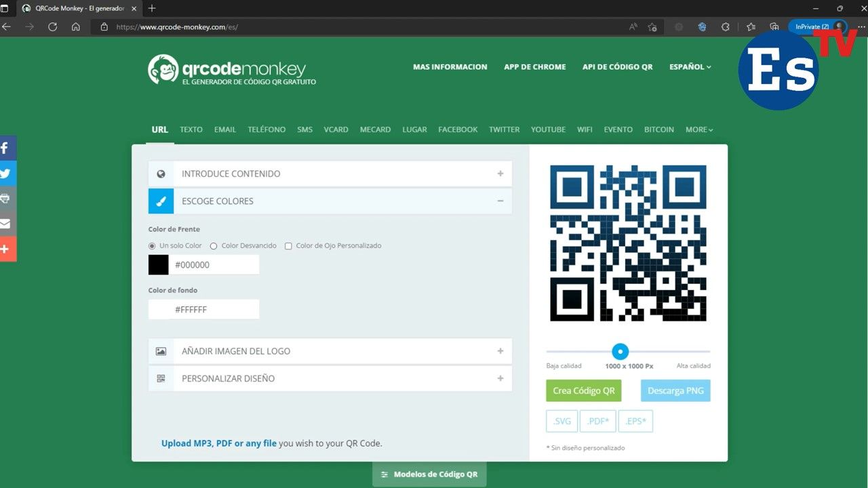868x488 pixels.
Task: Refresh the page with browser reload icon
Action: tap(53, 27)
